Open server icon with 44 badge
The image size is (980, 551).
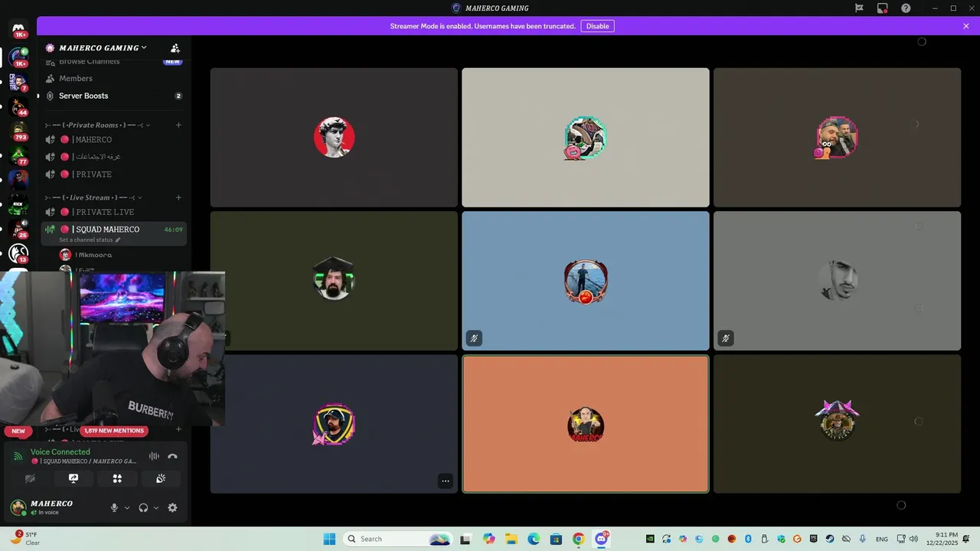[x=19, y=106]
